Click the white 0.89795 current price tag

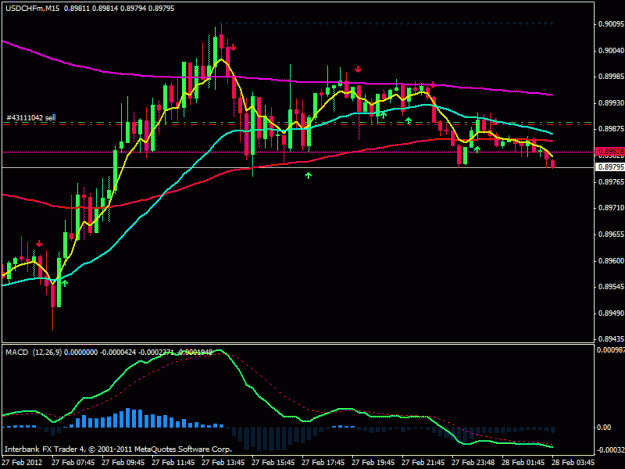pos(610,167)
